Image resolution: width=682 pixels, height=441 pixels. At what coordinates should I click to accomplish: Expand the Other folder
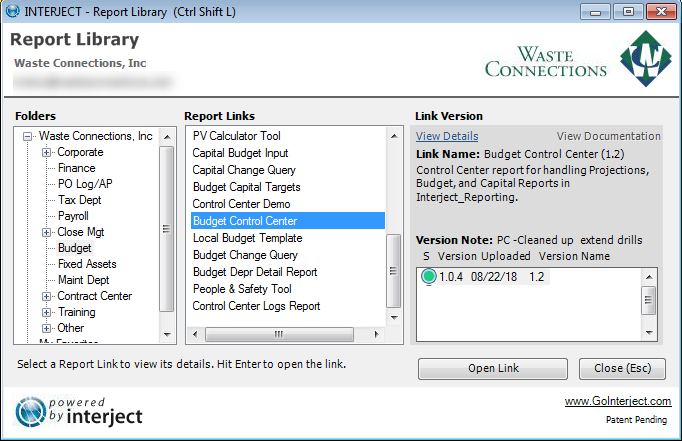click(46, 328)
